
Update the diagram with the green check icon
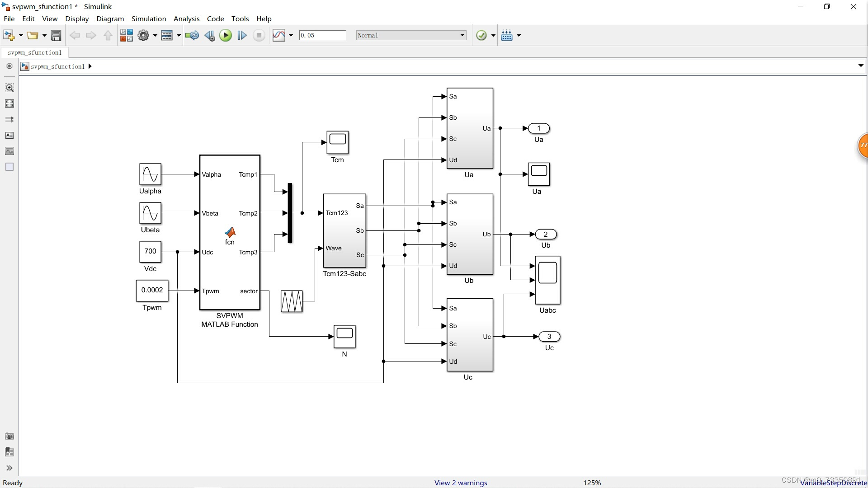[482, 35]
